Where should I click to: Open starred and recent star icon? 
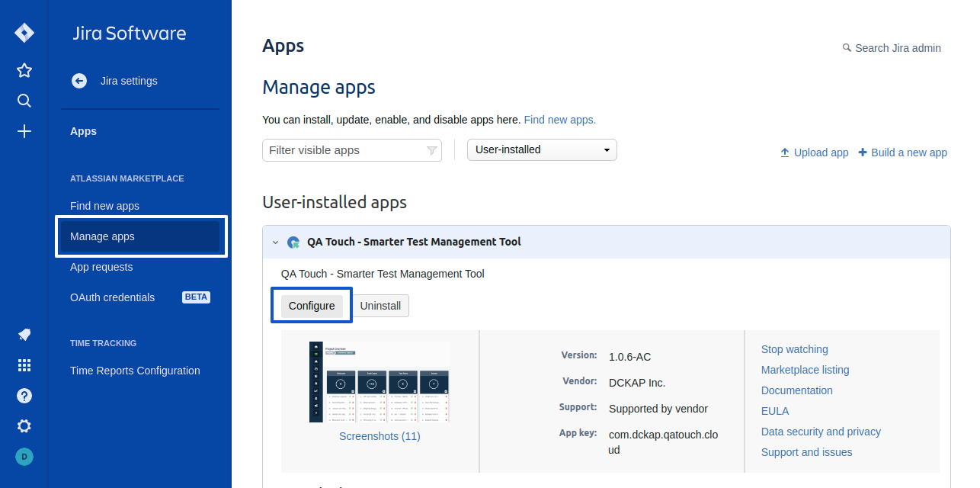click(x=24, y=70)
